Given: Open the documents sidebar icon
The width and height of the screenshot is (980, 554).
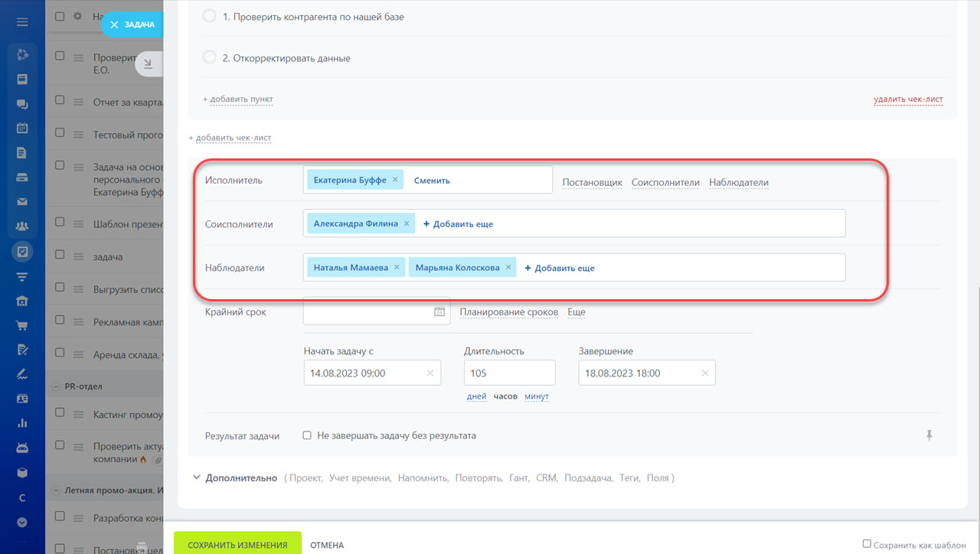Looking at the screenshot, I should pyautogui.click(x=22, y=152).
